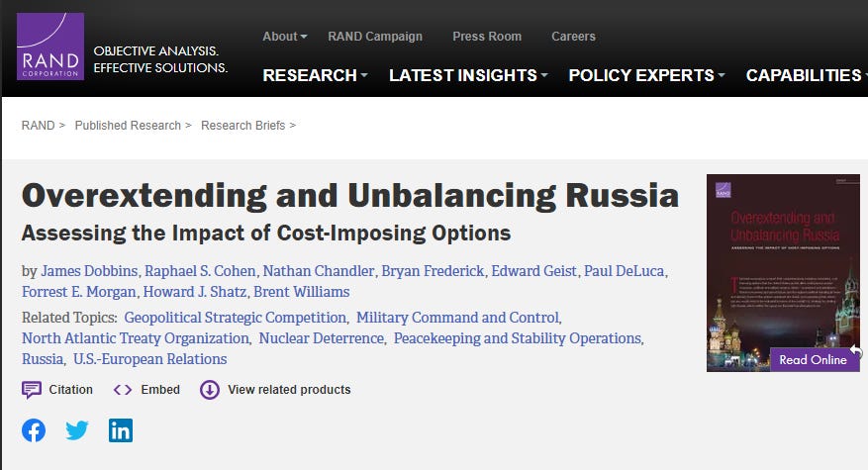Open author Brent Williams link
This screenshot has width=868, height=470.
[x=302, y=292]
